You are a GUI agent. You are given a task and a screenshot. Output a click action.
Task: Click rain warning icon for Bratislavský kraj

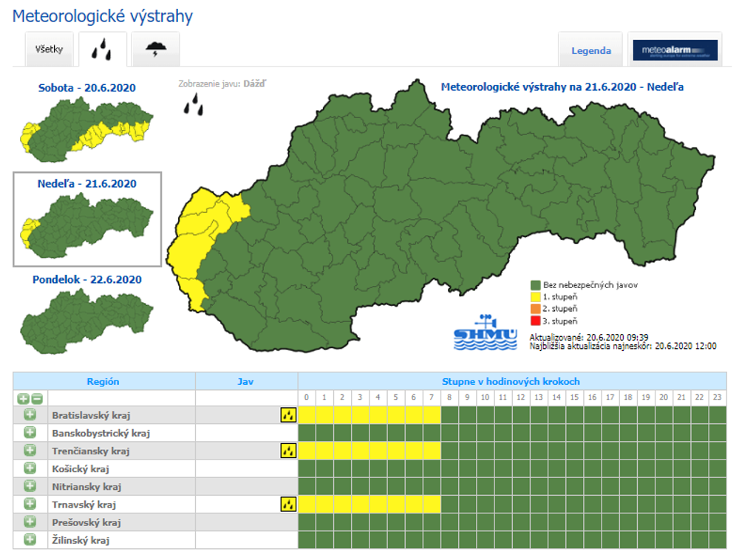(x=288, y=415)
